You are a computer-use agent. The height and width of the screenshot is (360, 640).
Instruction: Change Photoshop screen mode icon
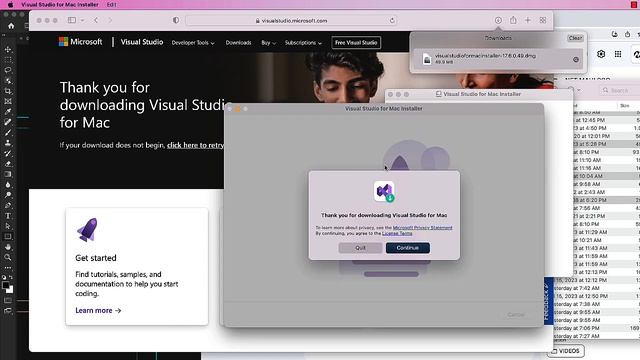[8, 311]
